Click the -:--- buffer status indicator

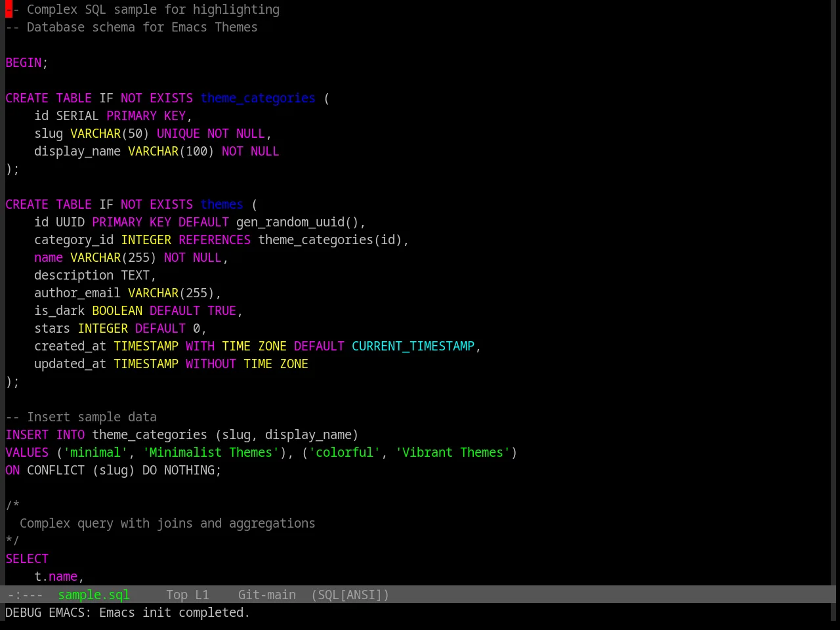(x=24, y=595)
